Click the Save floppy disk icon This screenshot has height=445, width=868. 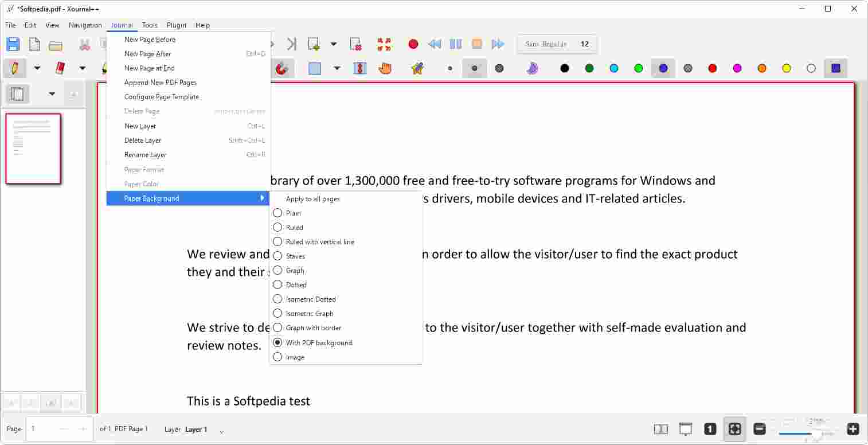[13, 44]
